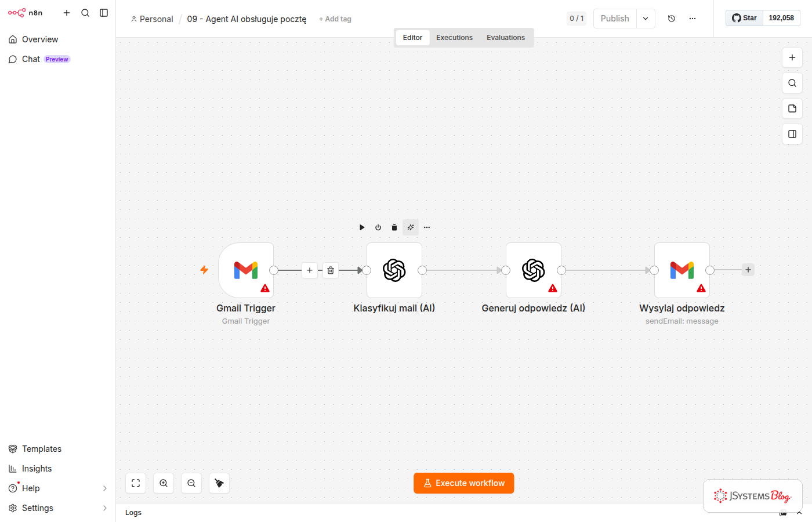Switch to the Evaluations tab

click(506, 38)
